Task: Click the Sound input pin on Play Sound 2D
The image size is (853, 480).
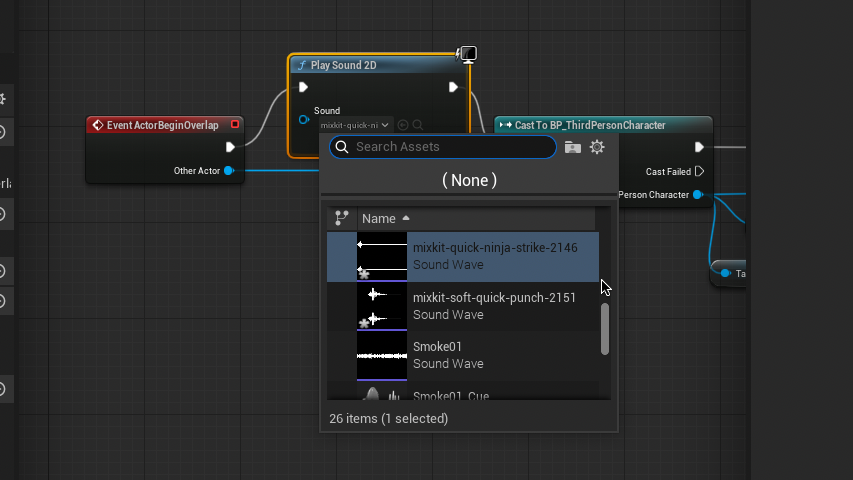Action: 304,120
